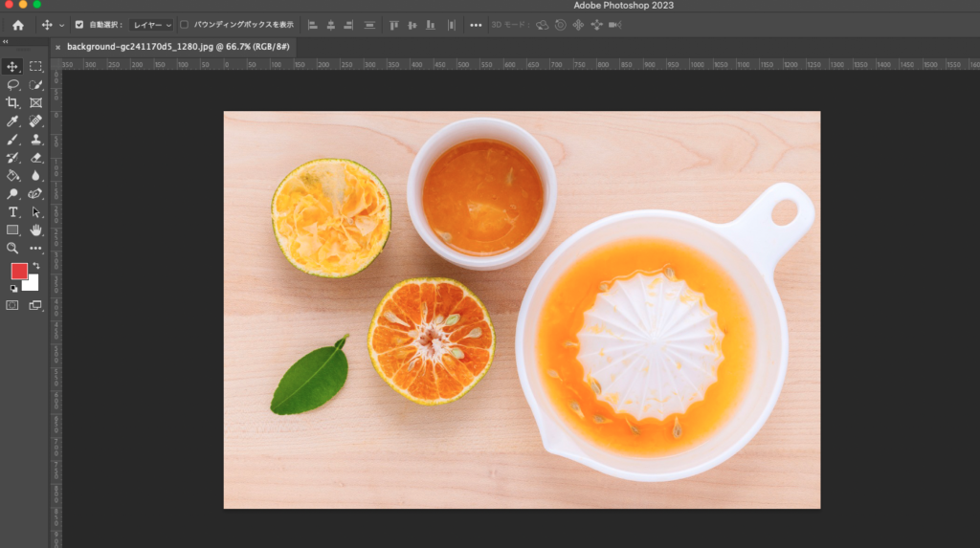This screenshot has height=548, width=980.
Task: Select the Eraser tool
Action: [x=35, y=158]
